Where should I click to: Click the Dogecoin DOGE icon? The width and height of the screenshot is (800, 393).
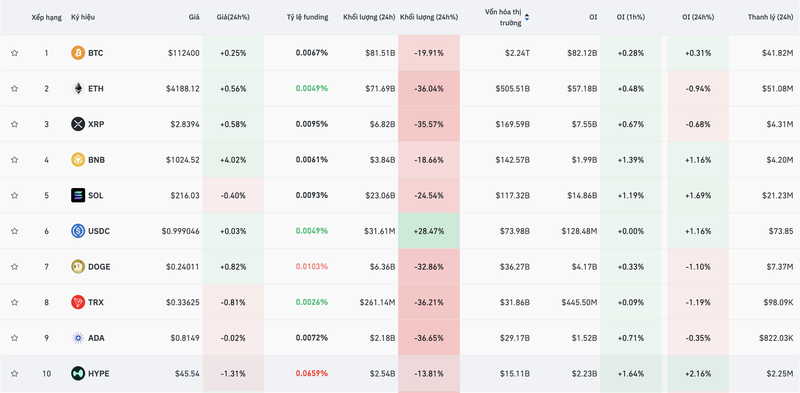(x=78, y=266)
